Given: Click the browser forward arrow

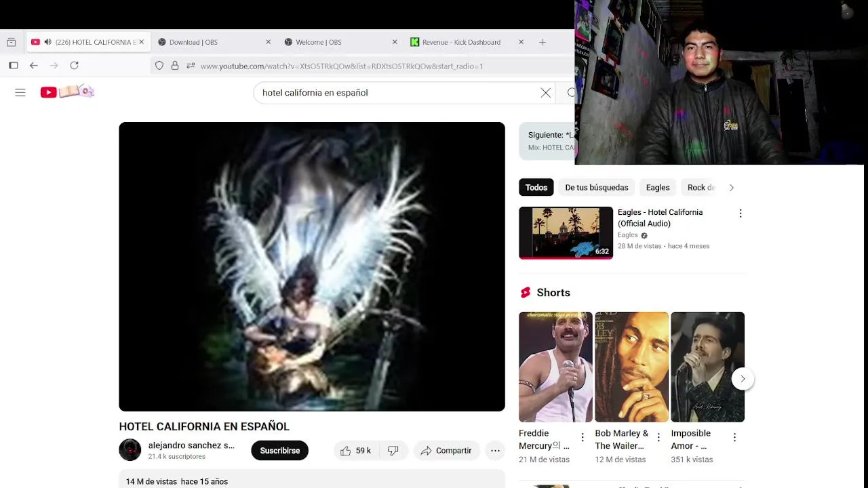Looking at the screenshot, I should coord(54,66).
